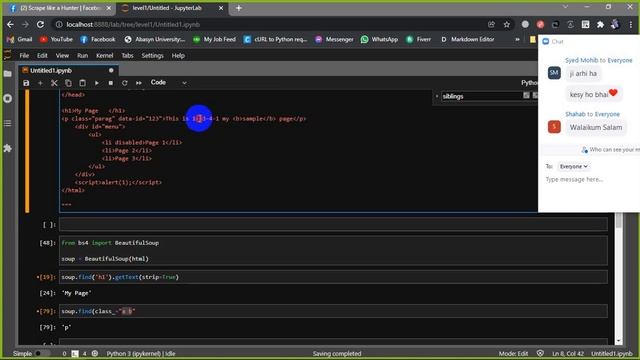Click Who can see your messages link
The height and width of the screenshot is (360, 640).
[611, 150]
